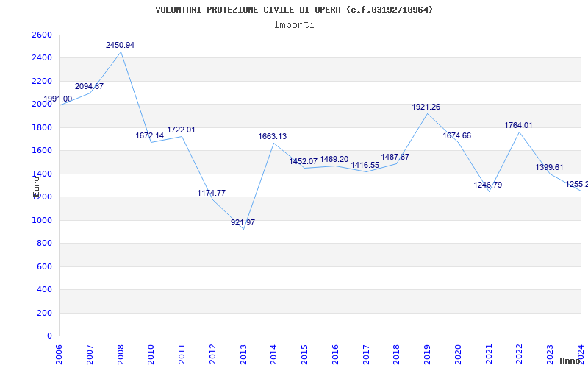The width and height of the screenshot is (588, 368).
Task: Click the 2015 x-axis year label
Action: 304,354
